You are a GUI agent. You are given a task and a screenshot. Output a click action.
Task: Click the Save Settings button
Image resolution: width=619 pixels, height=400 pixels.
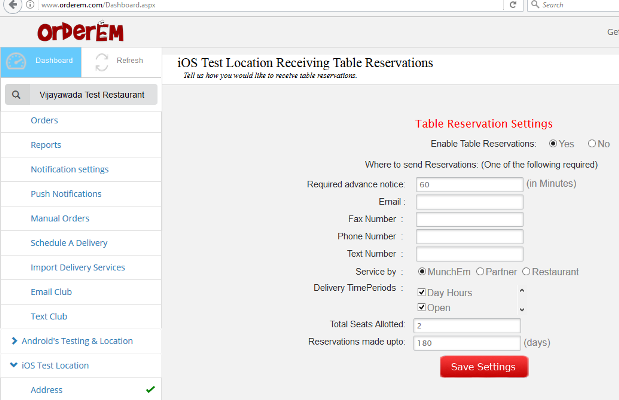[x=483, y=367]
